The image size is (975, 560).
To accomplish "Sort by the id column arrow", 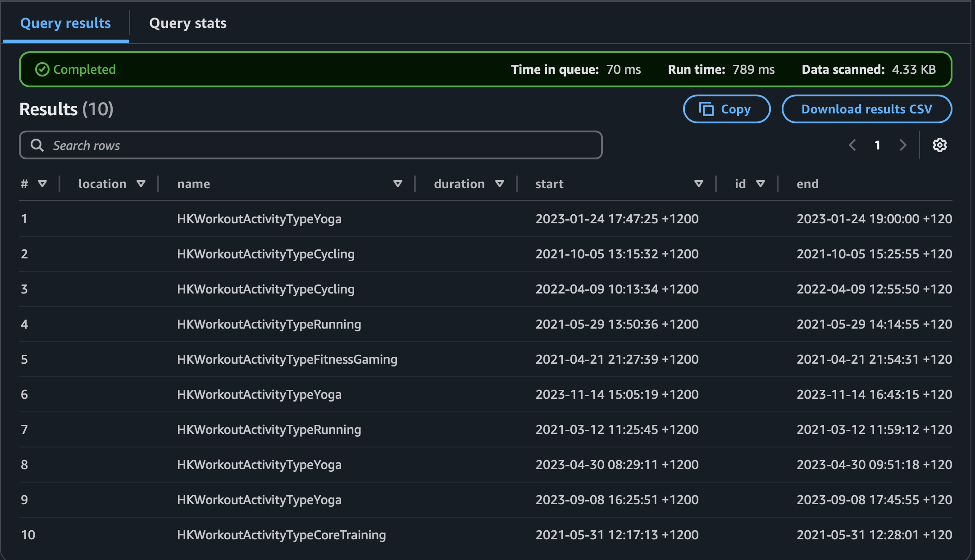I will tap(761, 184).
